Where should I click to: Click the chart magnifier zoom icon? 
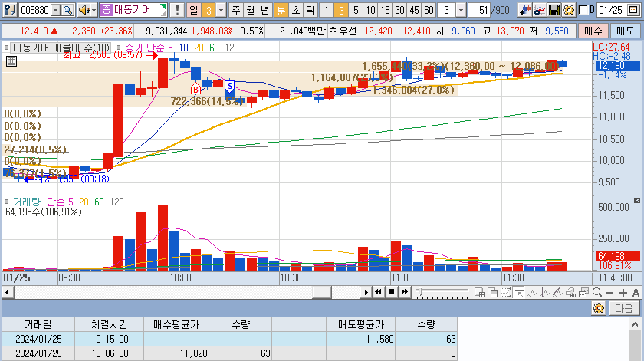coord(597,293)
